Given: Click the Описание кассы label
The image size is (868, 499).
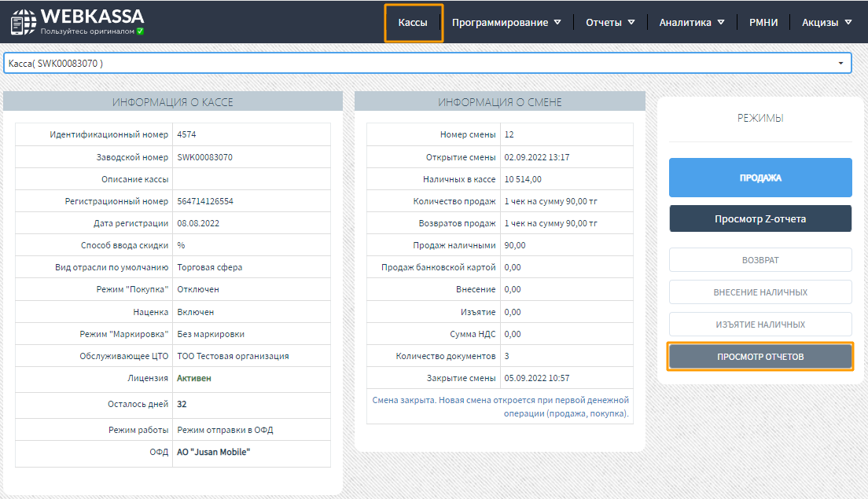Looking at the screenshot, I should pyautogui.click(x=134, y=179).
